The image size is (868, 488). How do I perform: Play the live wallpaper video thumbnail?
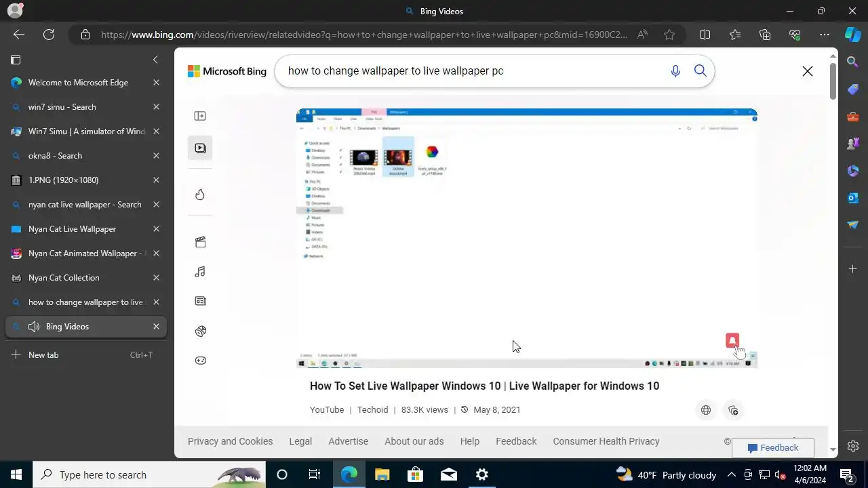[x=527, y=239]
